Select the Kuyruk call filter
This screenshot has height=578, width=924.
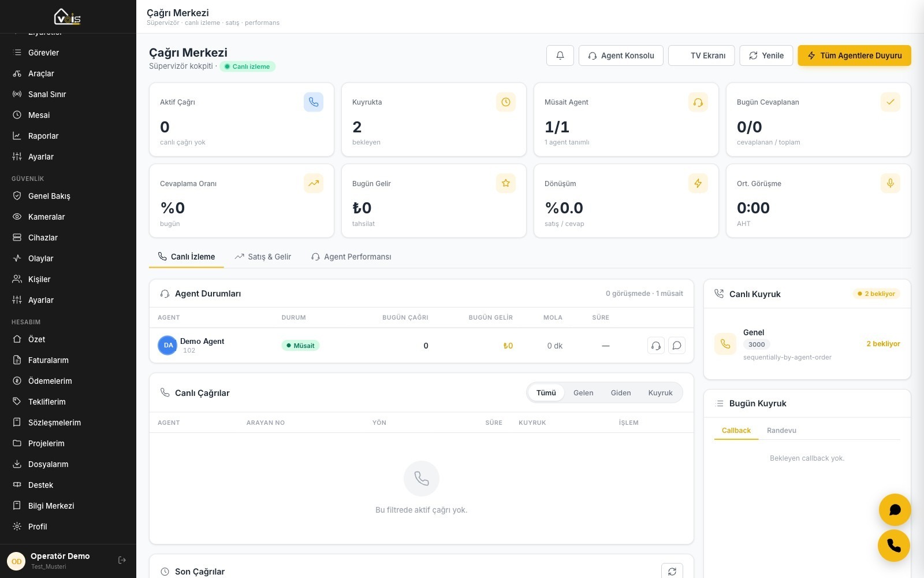pyautogui.click(x=660, y=392)
